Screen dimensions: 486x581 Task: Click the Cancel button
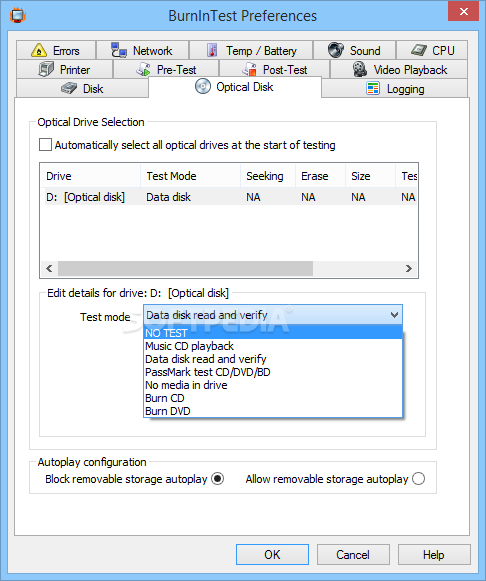353,554
